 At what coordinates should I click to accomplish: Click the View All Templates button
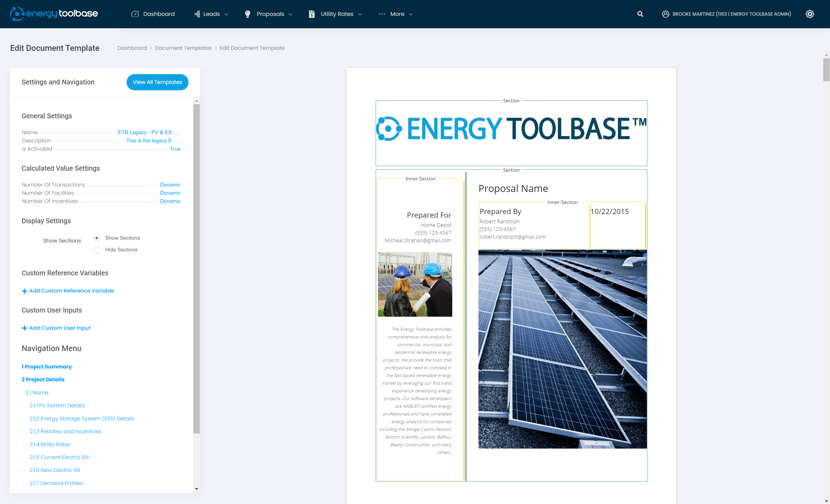(157, 82)
